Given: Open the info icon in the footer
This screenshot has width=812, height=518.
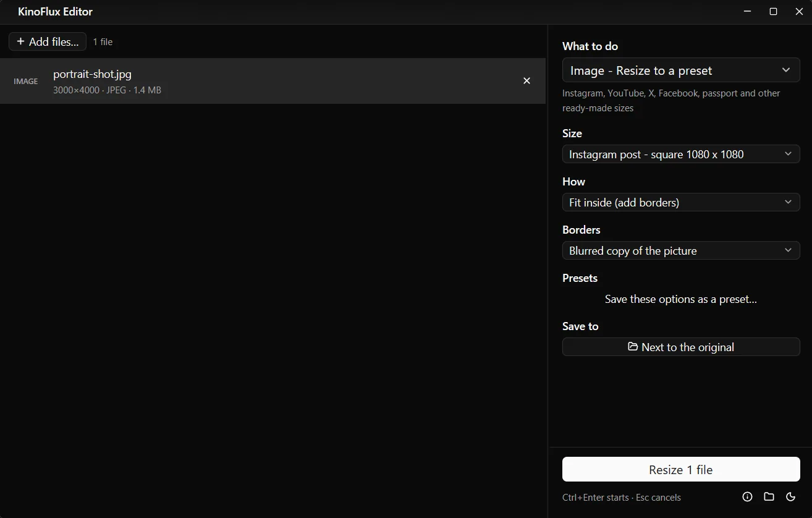Looking at the screenshot, I should 747,497.
